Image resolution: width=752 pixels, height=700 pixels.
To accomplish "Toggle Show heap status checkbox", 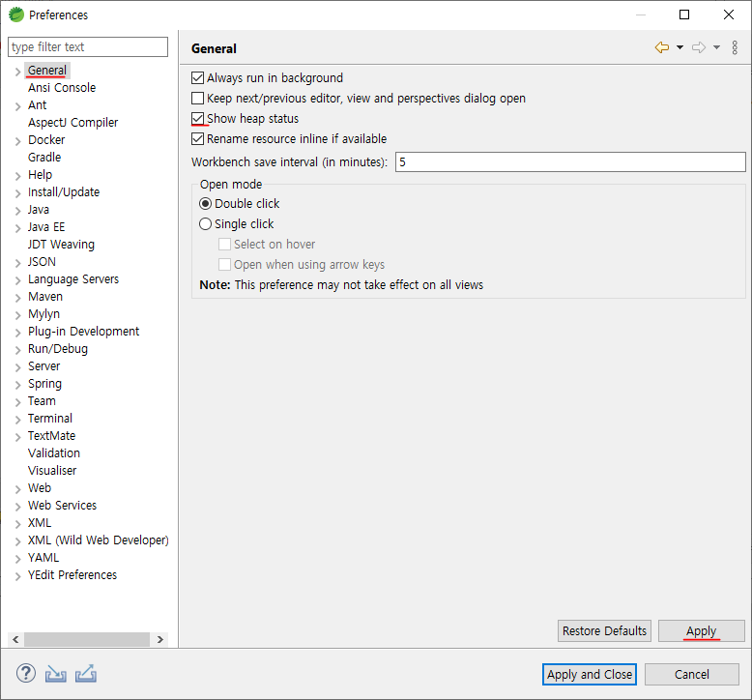I will click(x=197, y=119).
